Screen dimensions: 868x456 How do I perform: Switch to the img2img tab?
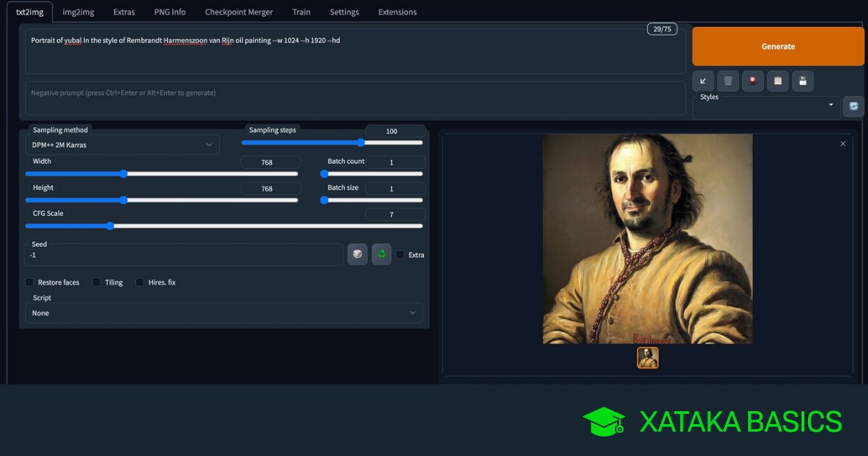point(80,12)
